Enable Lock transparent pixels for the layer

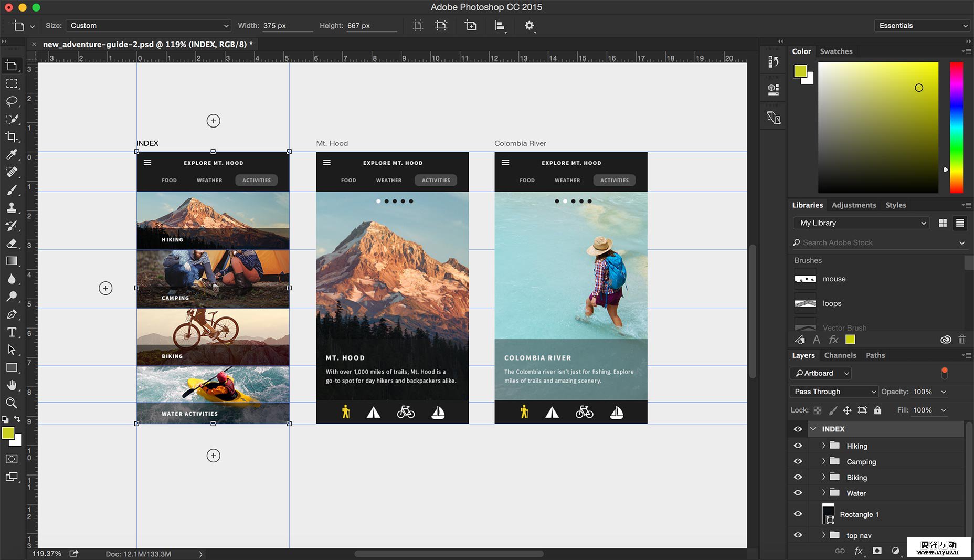tap(817, 410)
